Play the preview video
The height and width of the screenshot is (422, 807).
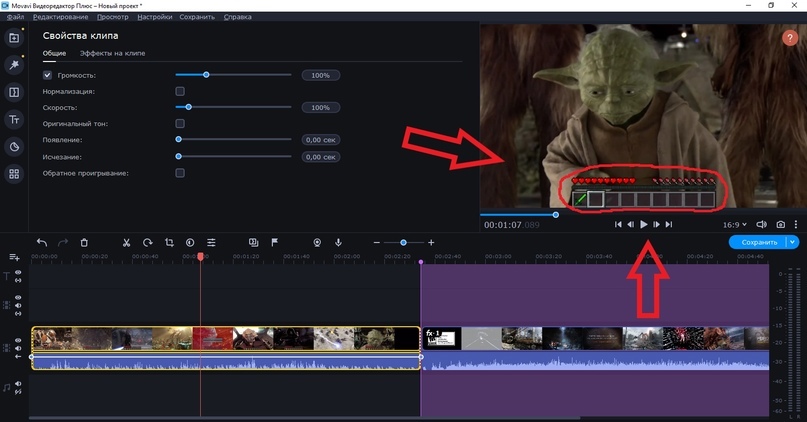pyautogui.click(x=643, y=224)
